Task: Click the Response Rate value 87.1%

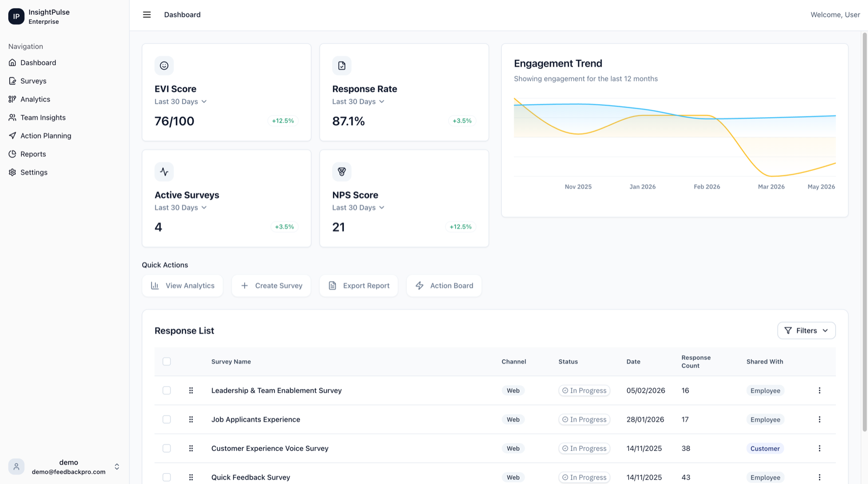Action: pos(348,121)
